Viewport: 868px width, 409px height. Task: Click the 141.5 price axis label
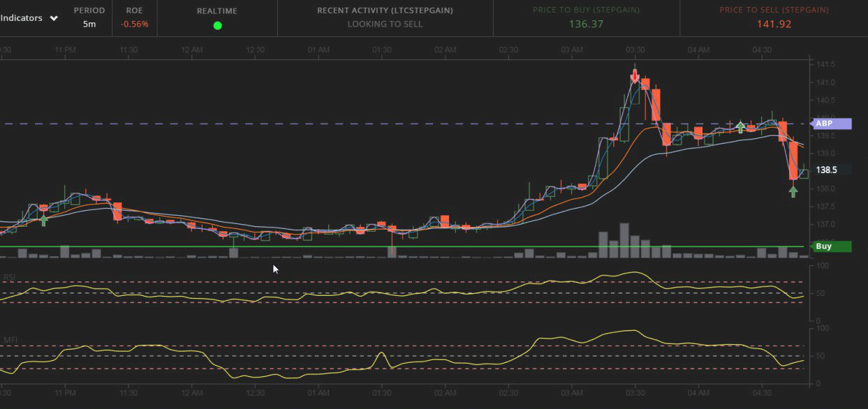tap(825, 64)
